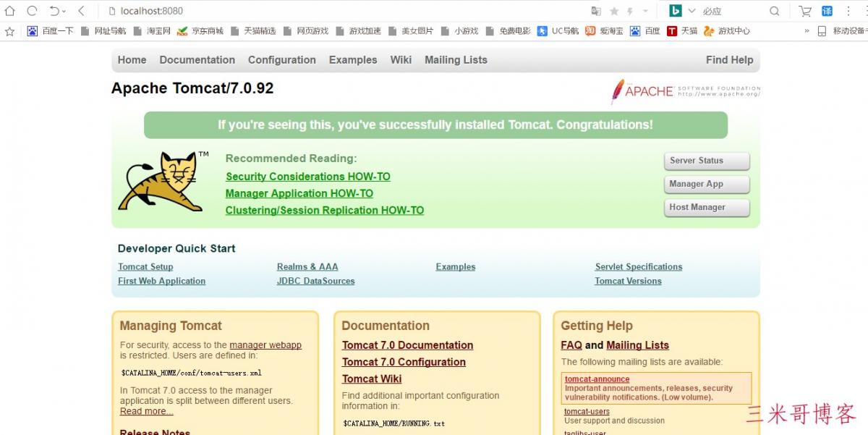The image size is (868, 435).
Task: Open the 游戏中心 bookmark
Action: [727, 31]
